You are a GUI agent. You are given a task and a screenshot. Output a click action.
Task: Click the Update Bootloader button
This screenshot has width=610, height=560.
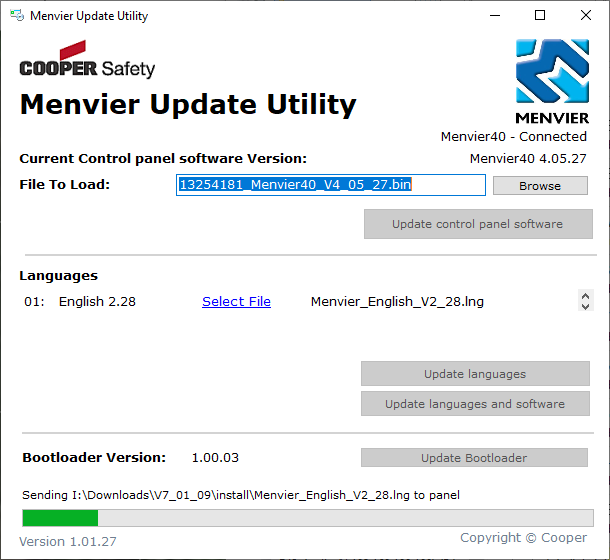[x=474, y=458]
